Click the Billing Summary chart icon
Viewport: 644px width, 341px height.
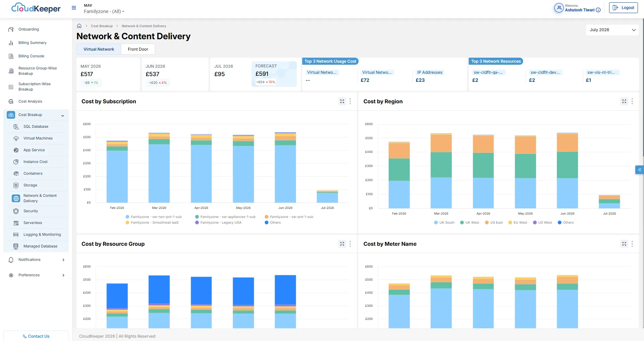click(x=11, y=43)
